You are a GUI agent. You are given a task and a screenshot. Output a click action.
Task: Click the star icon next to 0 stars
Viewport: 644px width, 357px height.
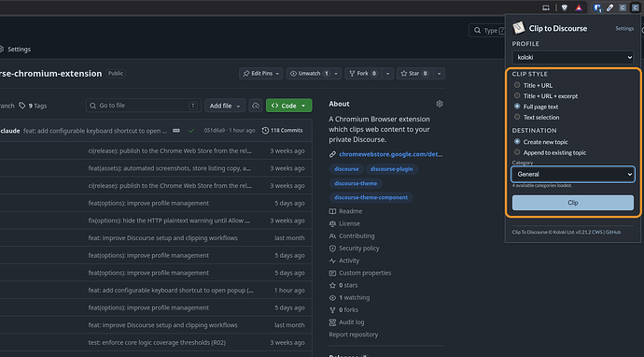(x=332, y=285)
